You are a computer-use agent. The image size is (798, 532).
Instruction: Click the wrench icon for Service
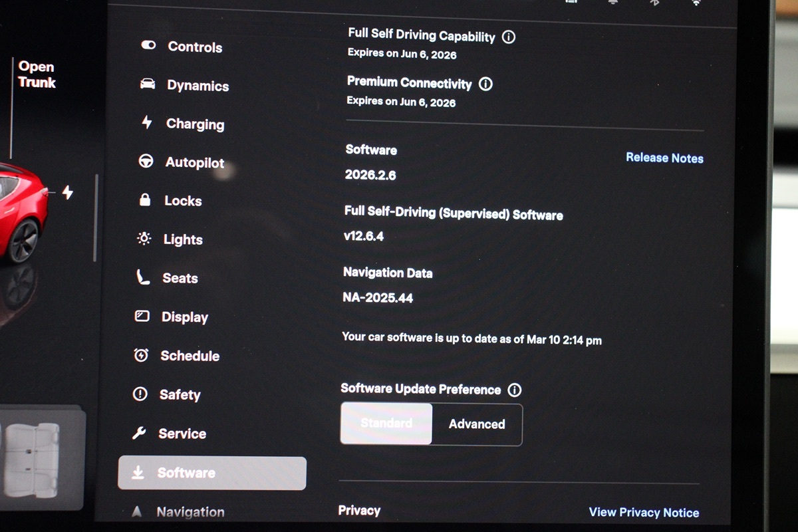click(x=139, y=433)
